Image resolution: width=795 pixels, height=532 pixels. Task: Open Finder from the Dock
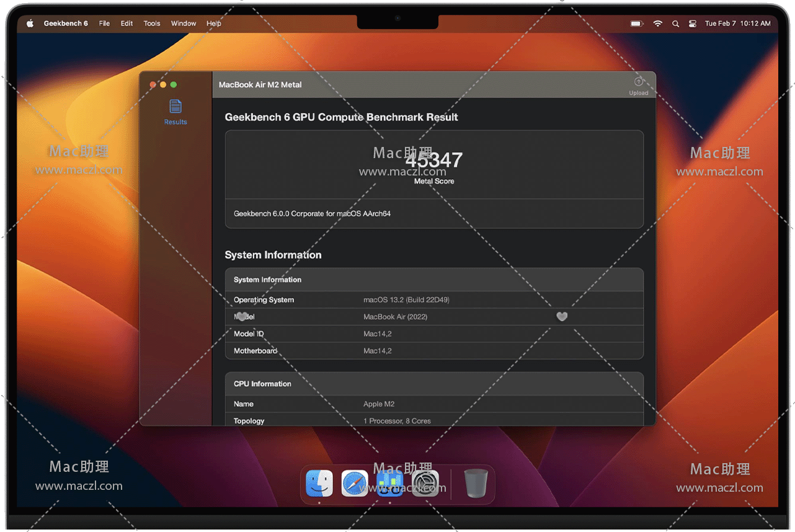coord(319,484)
